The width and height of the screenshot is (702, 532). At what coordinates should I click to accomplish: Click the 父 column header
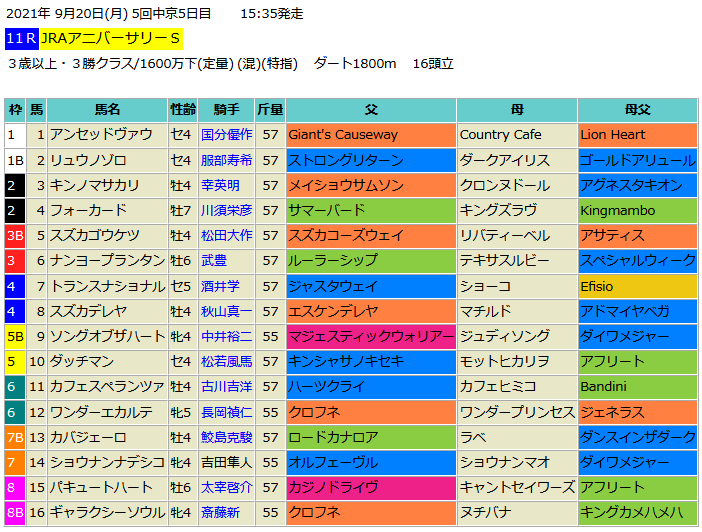point(371,110)
